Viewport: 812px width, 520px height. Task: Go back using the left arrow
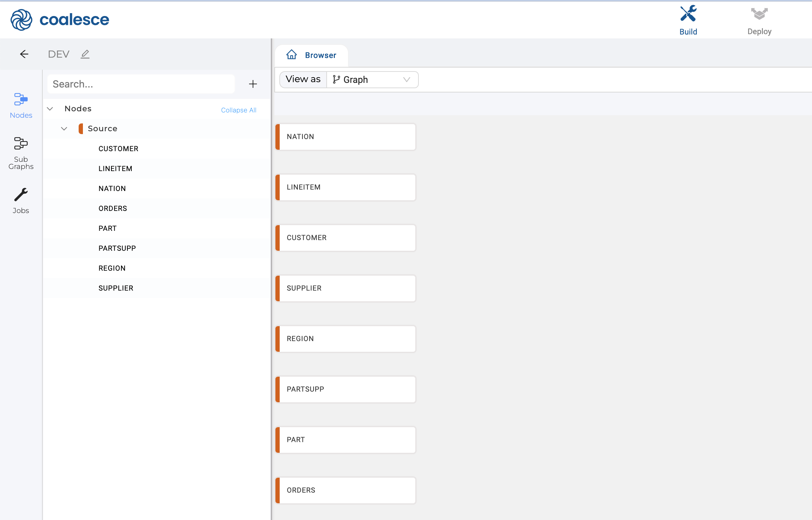point(24,54)
